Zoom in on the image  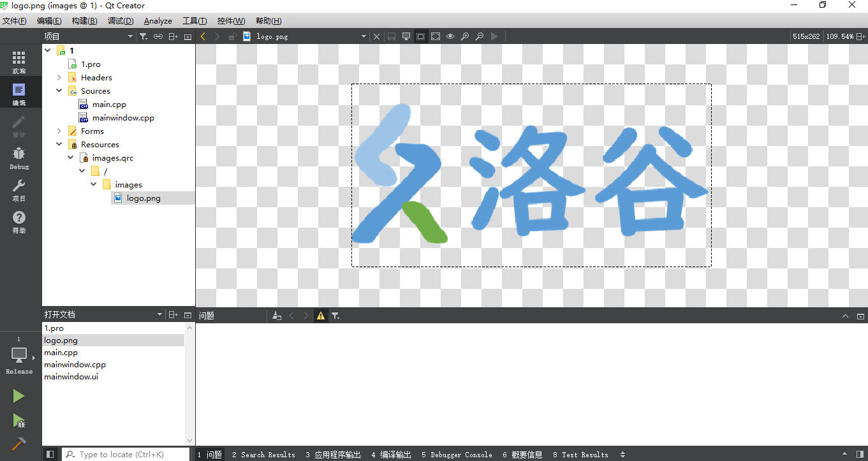465,36
